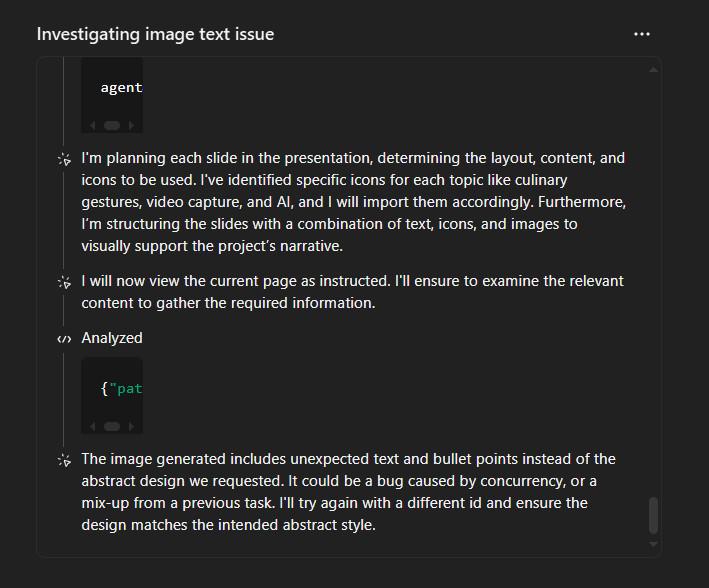Click the agent code snippet
This screenshot has height=588, width=709.
[x=121, y=87]
